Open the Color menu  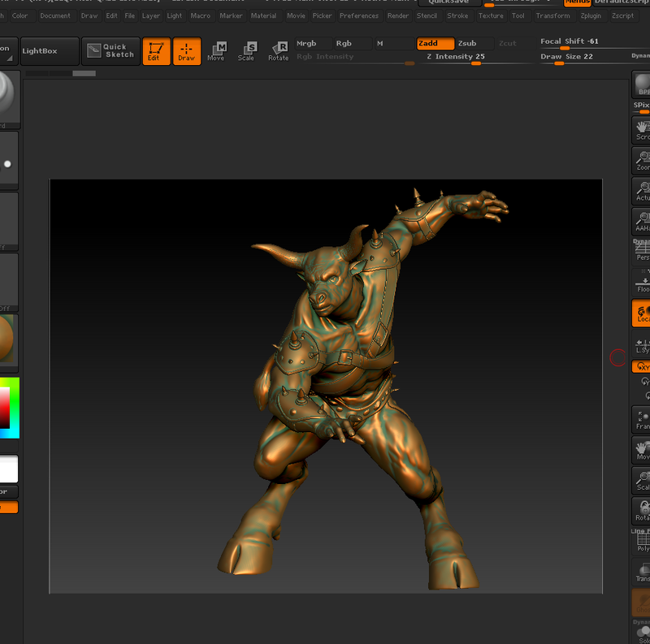[19, 15]
